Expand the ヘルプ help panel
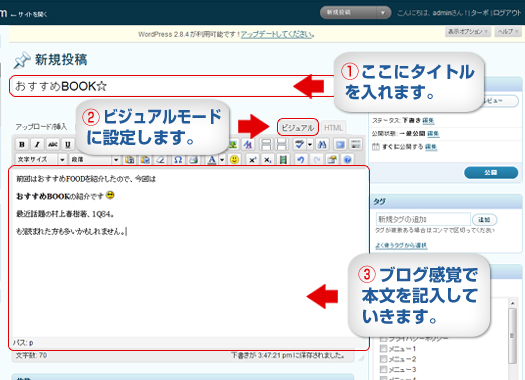The width and height of the screenshot is (525, 380). point(508,31)
